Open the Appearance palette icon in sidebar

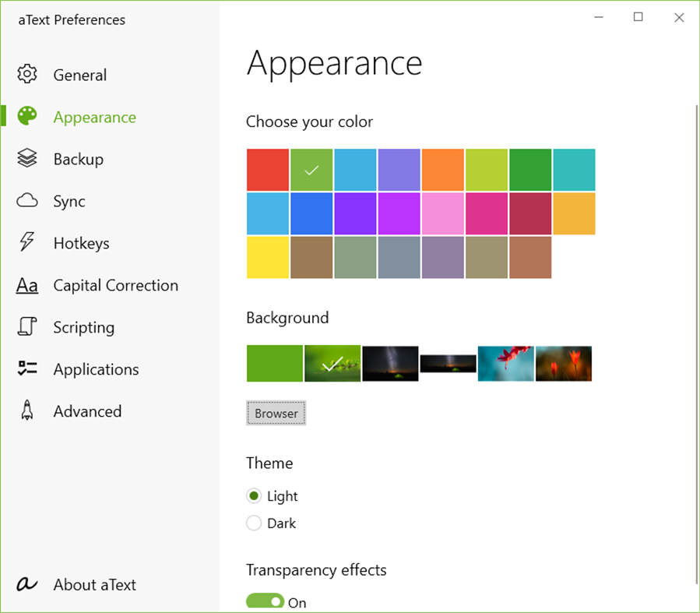[26, 116]
